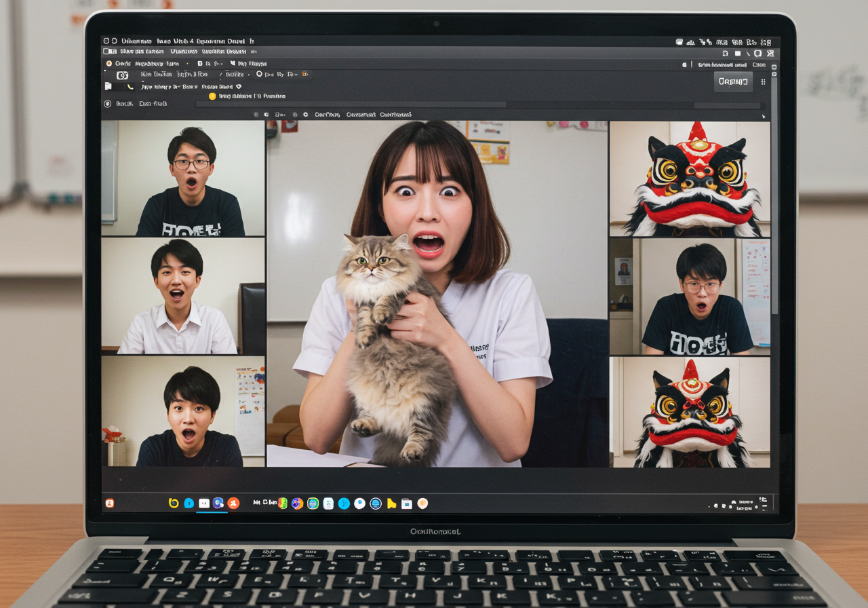Open the white mail icon in taskbar
The image size is (868, 608).
point(203,503)
